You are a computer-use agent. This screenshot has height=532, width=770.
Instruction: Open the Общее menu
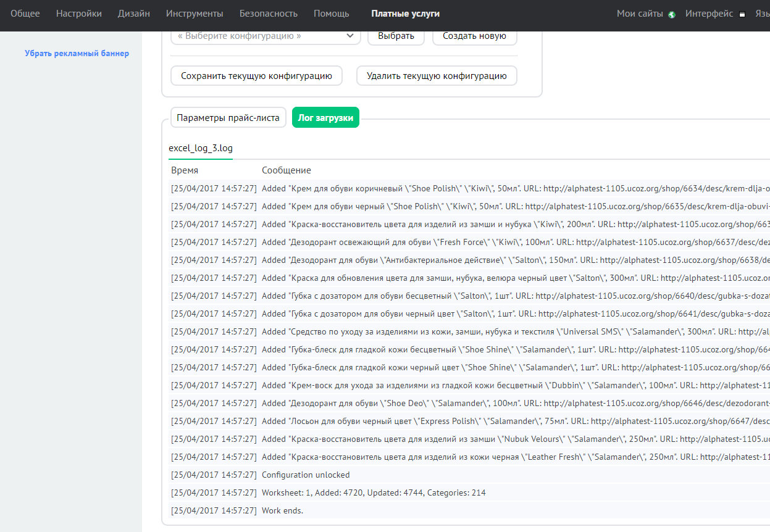click(x=25, y=14)
